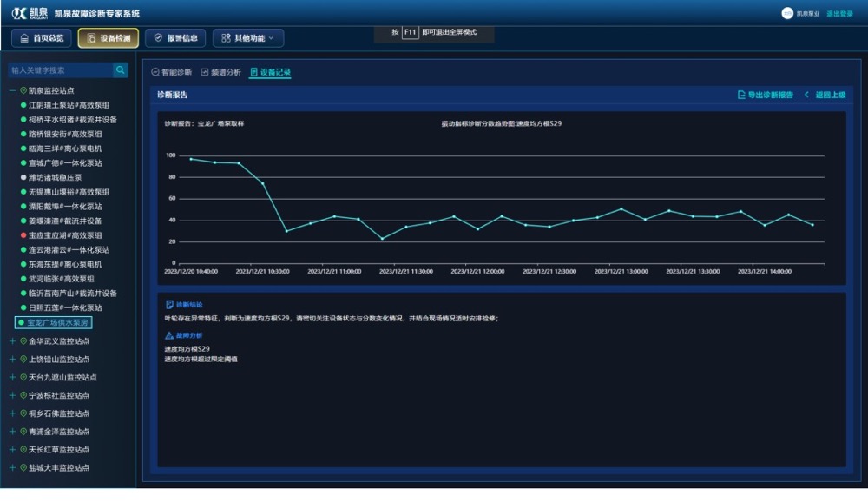The width and height of the screenshot is (868, 502).
Task: Click the location pin icon of 凯泉监控站点
Action: (23, 90)
